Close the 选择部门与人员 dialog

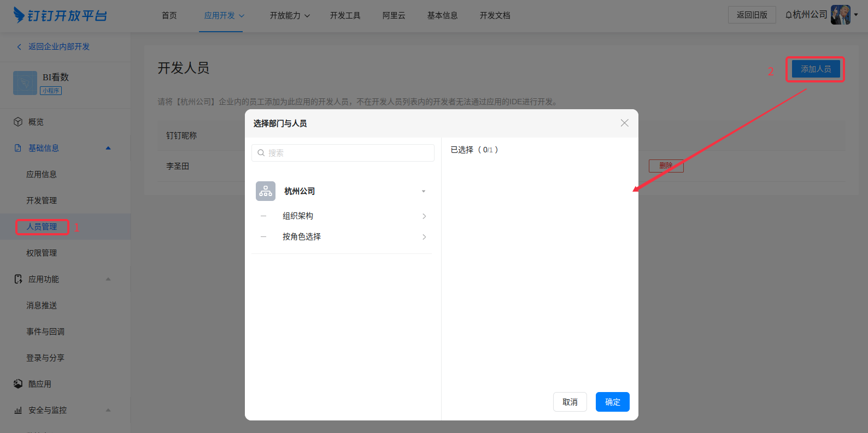(624, 123)
